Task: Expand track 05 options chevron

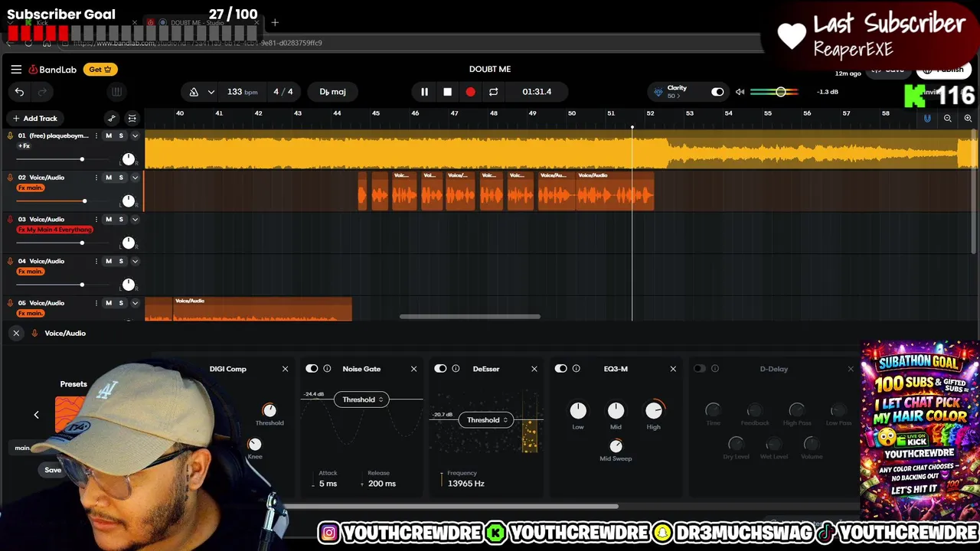Action: (135, 303)
